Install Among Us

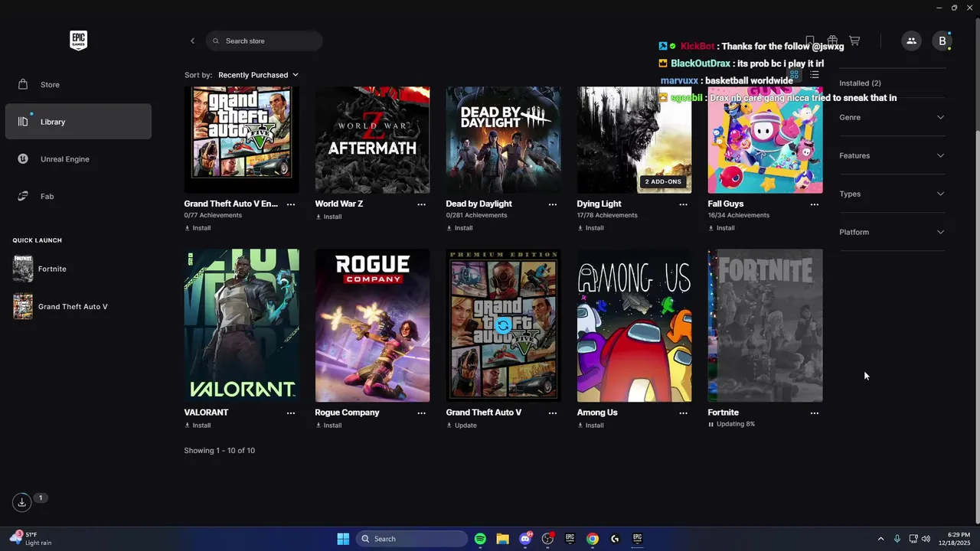click(590, 425)
